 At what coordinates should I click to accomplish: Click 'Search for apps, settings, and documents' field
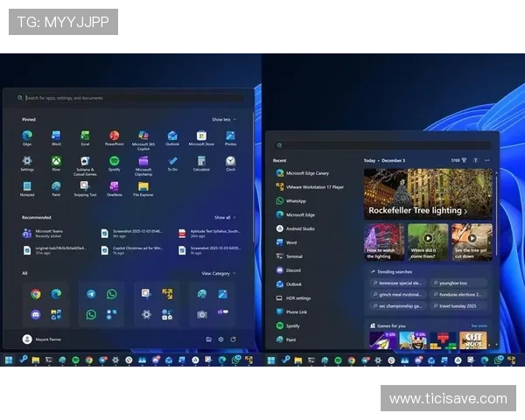coord(130,98)
